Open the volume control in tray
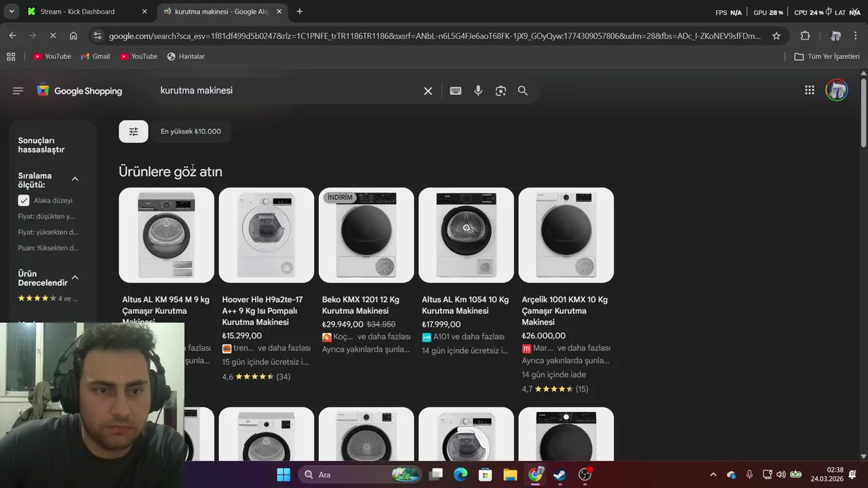This screenshot has width=868, height=488. point(781,474)
